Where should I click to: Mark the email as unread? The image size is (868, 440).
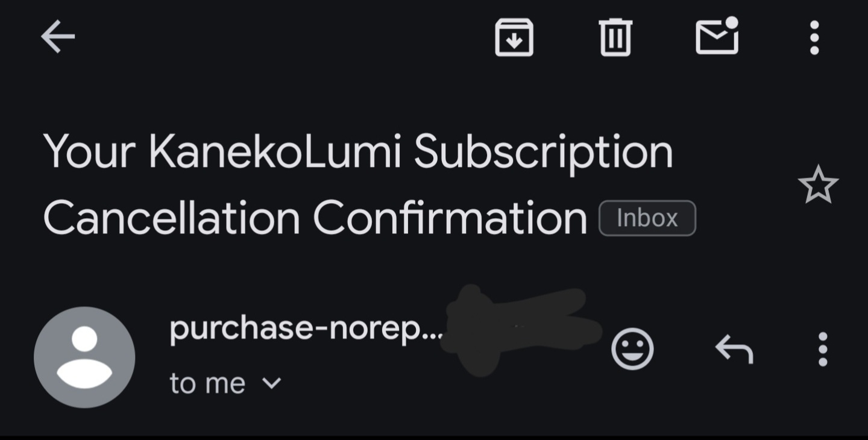[x=717, y=36]
